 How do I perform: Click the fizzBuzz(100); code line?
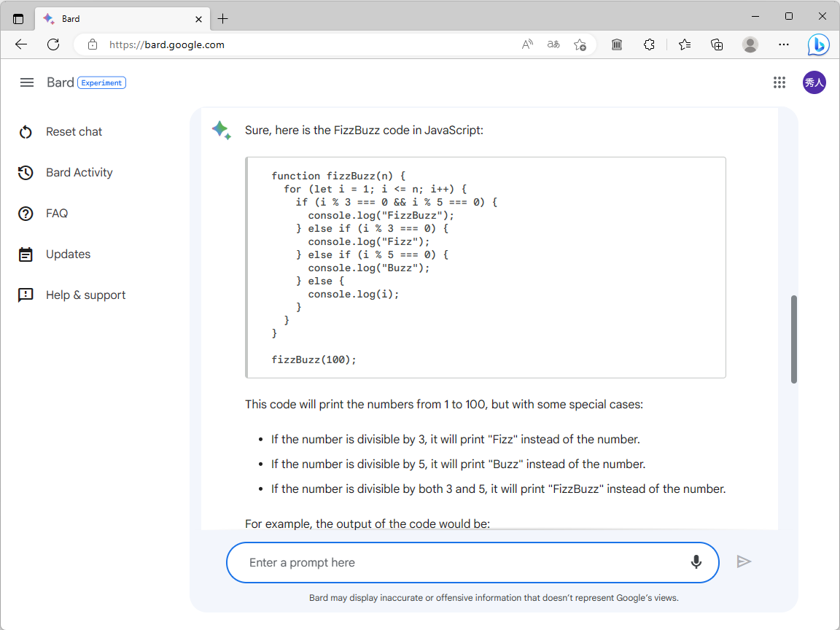click(x=314, y=359)
